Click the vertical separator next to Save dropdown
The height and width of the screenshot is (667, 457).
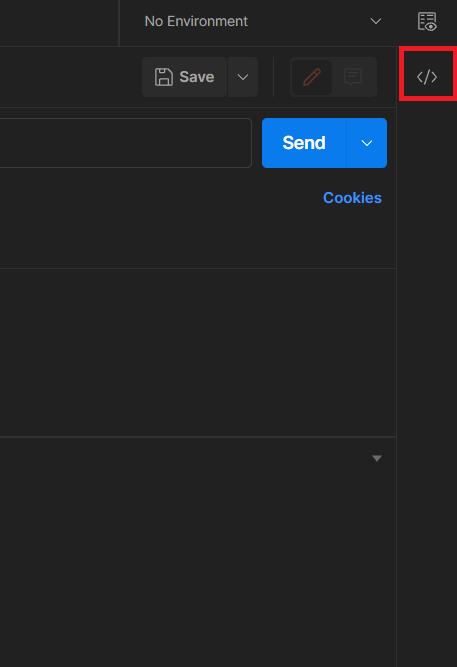pos(274,77)
